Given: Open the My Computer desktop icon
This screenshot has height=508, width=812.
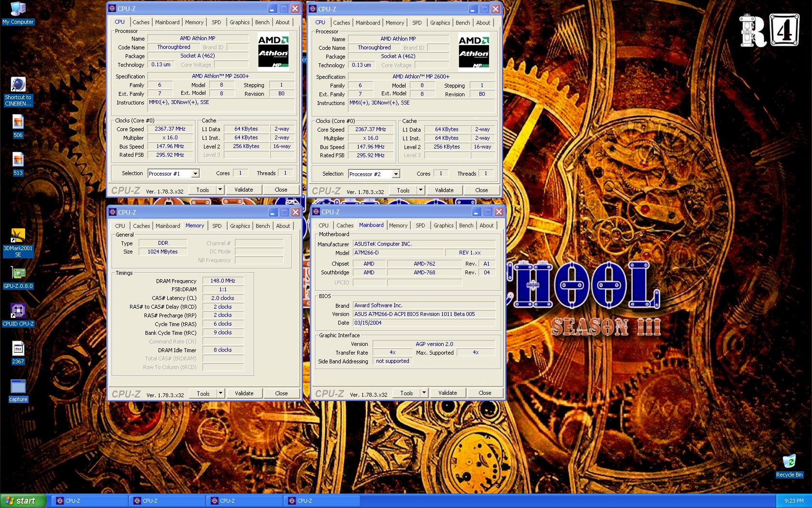Looking at the screenshot, I should [18, 13].
